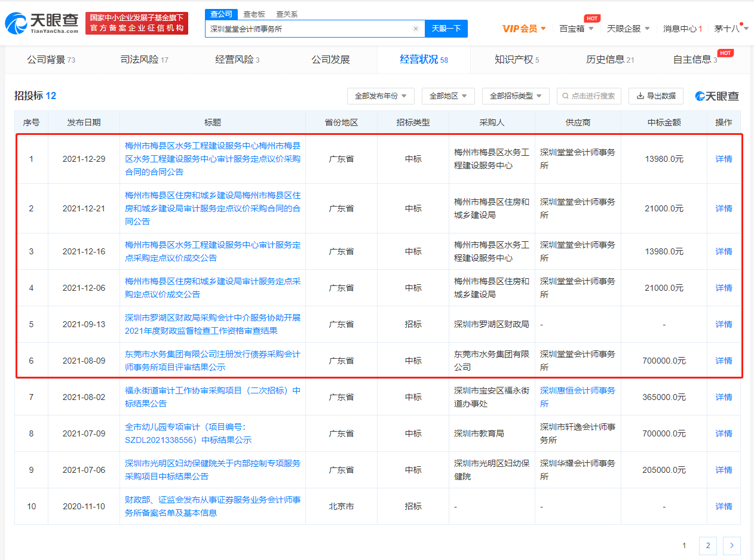Click the 中标金额 column header
Screen dimensions: 754x560
664,122
